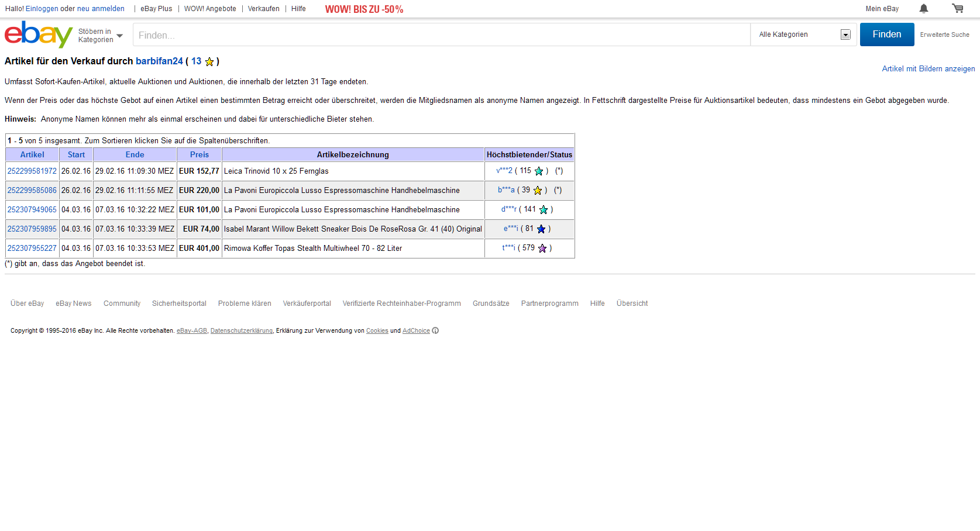Click the Einloggen link

tap(42, 9)
